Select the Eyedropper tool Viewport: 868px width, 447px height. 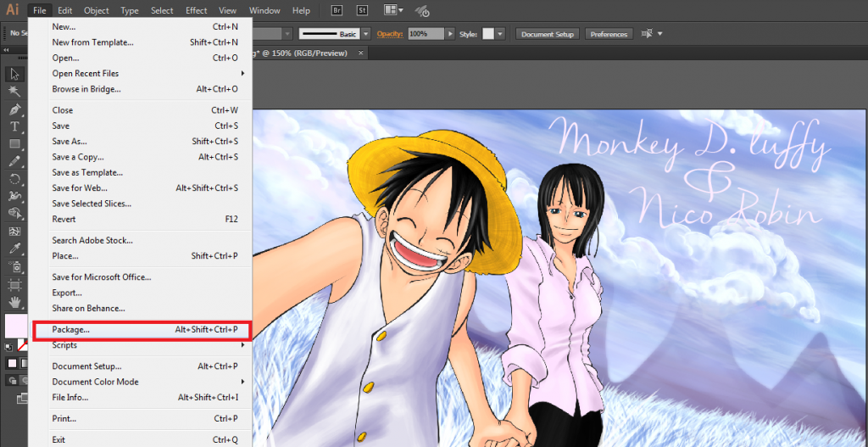14,249
